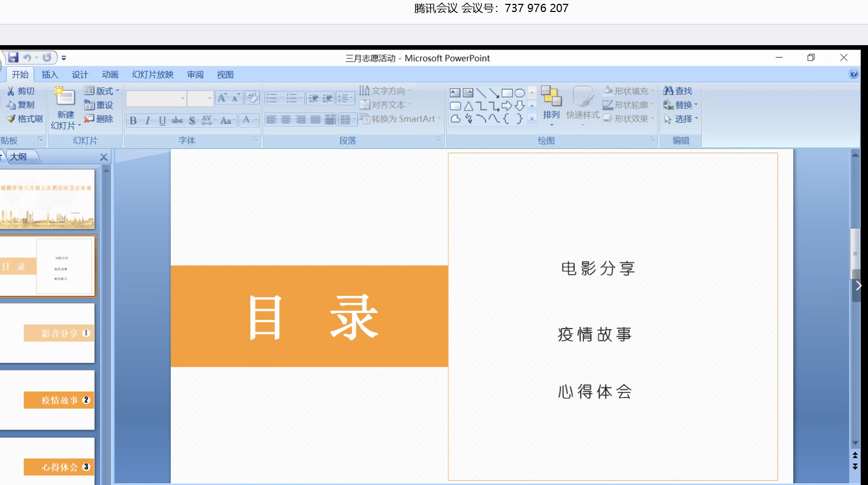Screen dimensions: 868x485
Task: Click the 删除 (Delete slide) icon
Action: (x=99, y=119)
